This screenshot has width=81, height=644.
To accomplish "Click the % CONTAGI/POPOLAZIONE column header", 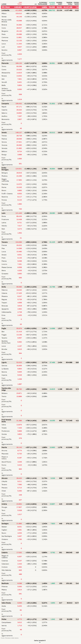I will (x=43, y=3).
